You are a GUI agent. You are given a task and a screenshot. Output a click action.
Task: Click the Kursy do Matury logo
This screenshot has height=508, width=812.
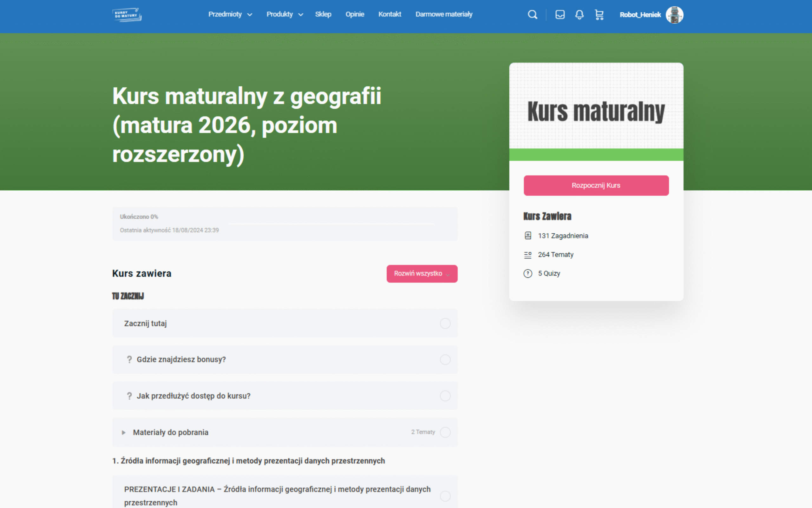pyautogui.click(x=127, y=15)
